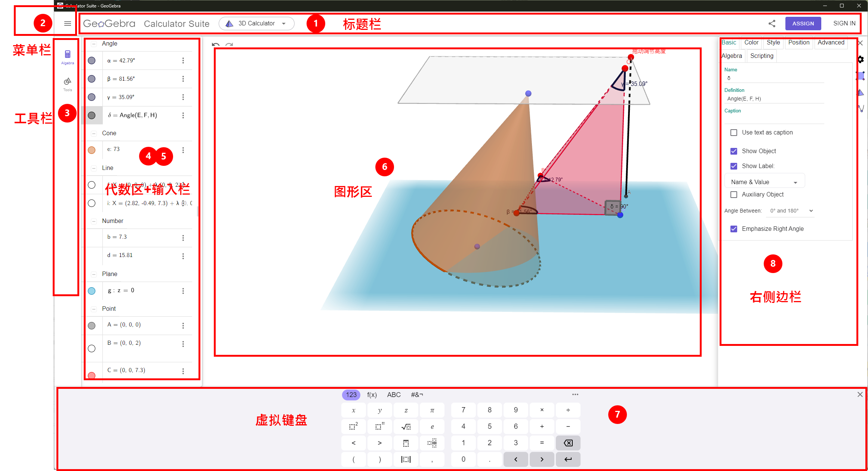This screenshot has width=868, height=471.
Task: Uncheck the Show Object checkbox
Action: [734, 151]
